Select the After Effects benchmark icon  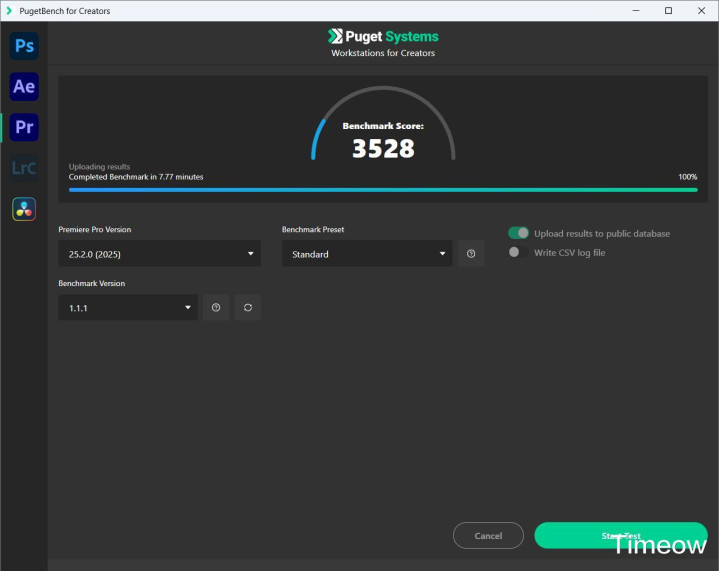point(24,87)
